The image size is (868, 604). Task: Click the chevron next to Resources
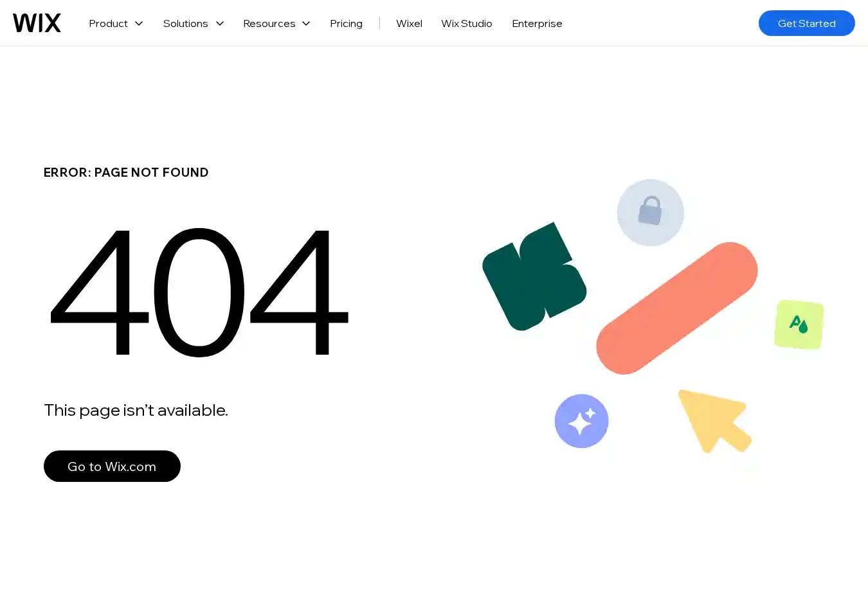point(306,23)
